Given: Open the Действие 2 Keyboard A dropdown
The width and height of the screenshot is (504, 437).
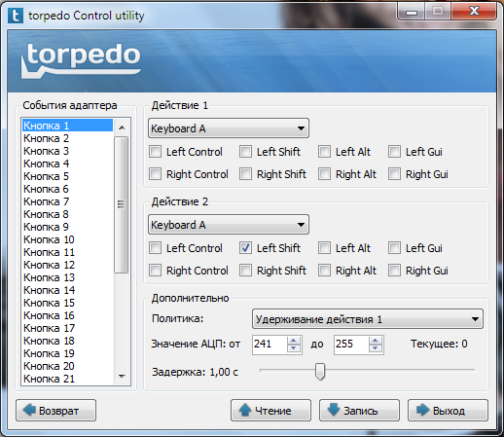Looking at the screenshot, I should (229, 225).
